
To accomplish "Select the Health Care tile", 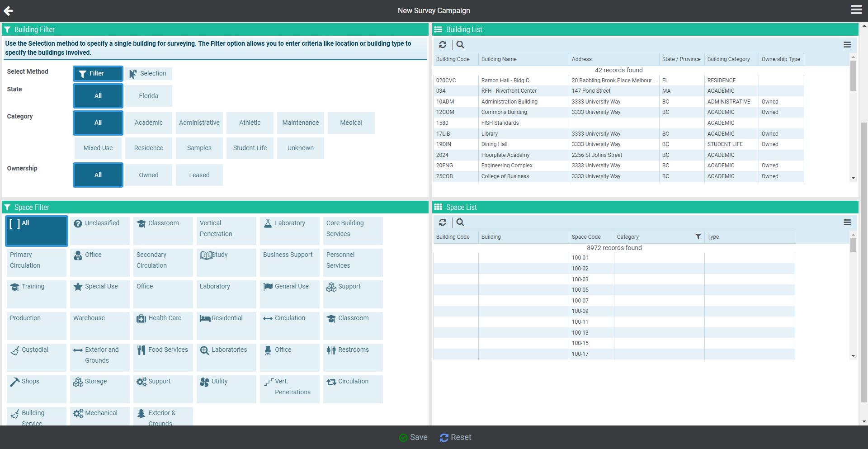I will pyautogui.click(x=163, y=326).
